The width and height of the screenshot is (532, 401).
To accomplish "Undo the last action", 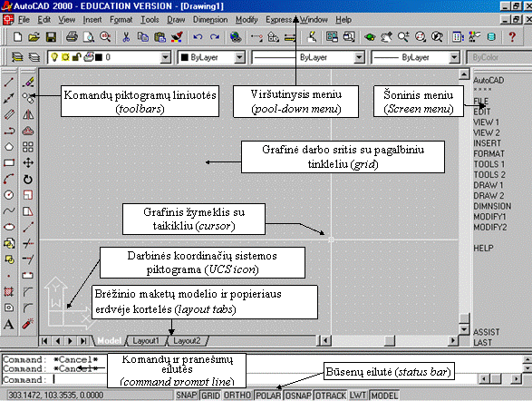I will [198, 36].
